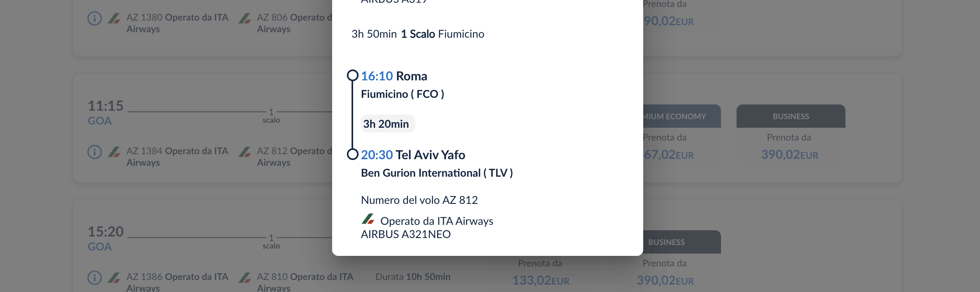Screen dimensions: 980x292
Task: Select the Premium Economy fare tab
Action: 682,116
